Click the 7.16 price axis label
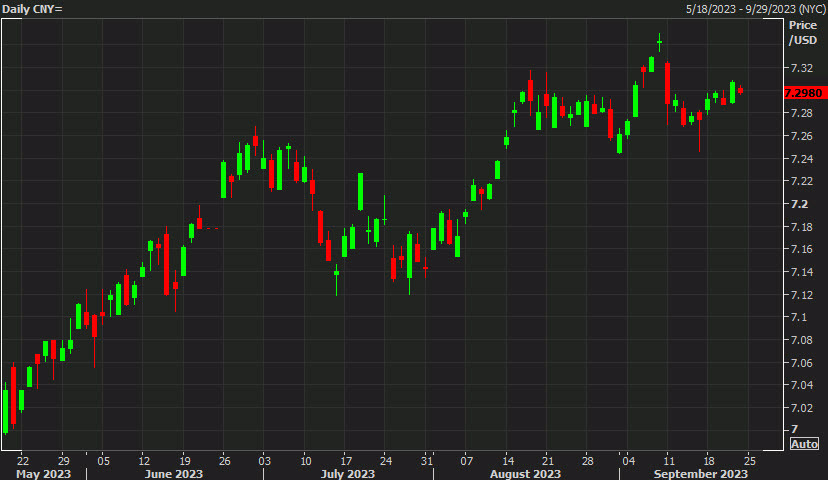The image size is (828, 480). pos(802,249)
